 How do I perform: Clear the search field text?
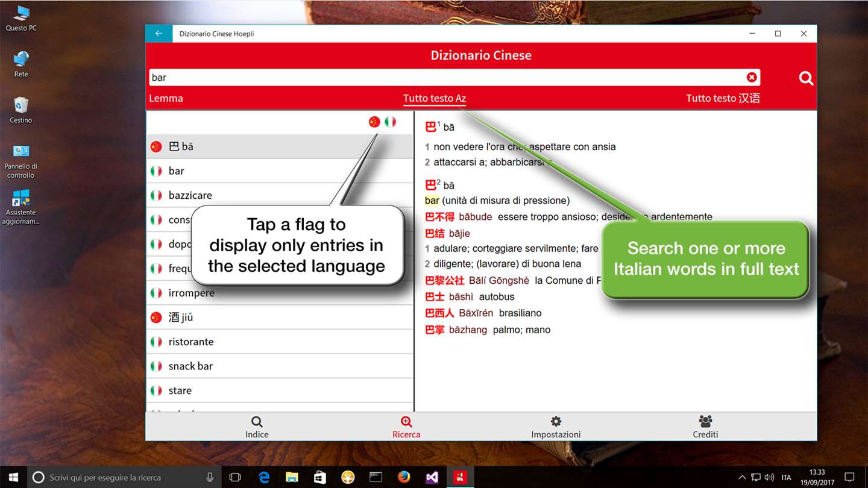752,77
